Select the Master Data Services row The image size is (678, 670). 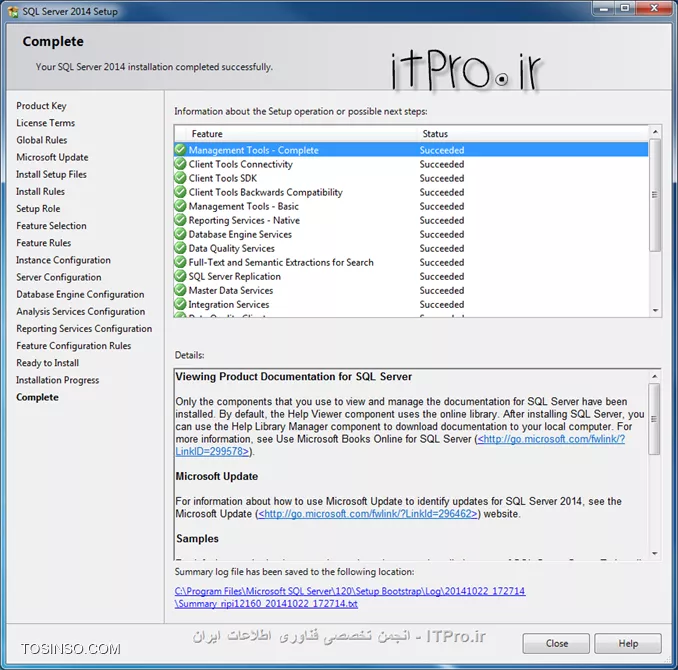pos(411,290)
